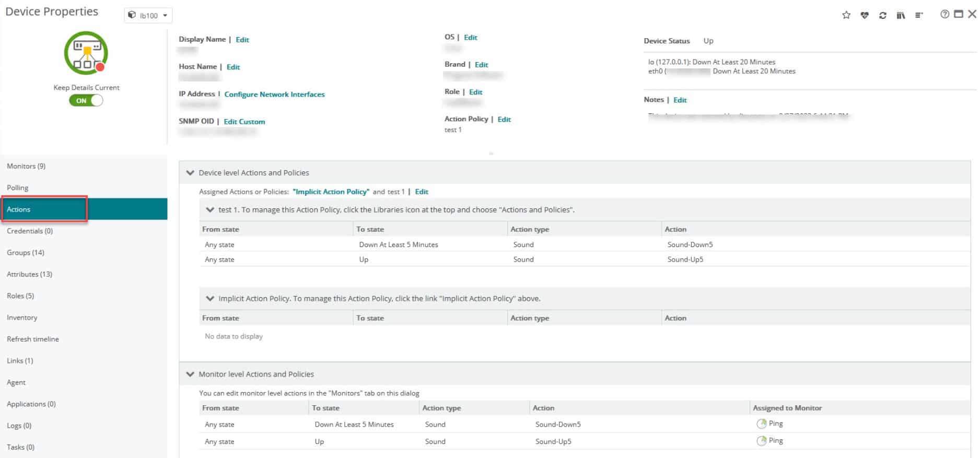Edit the Action Policy

tap(504, 120)
